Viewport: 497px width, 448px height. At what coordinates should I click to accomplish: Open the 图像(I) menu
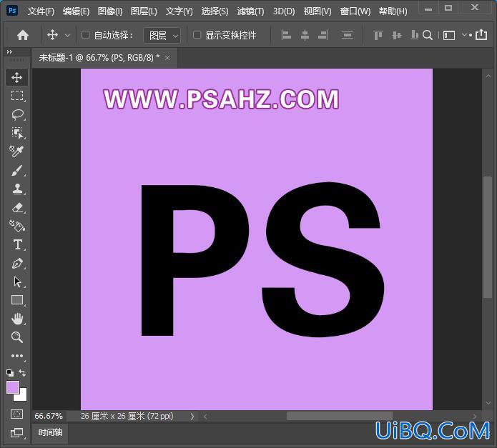click(110, 11)
